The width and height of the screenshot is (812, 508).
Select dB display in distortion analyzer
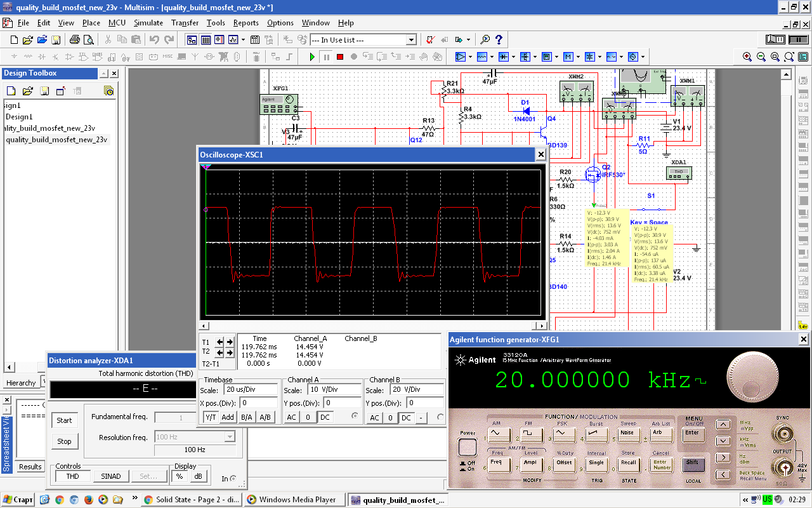pos(198,476)
